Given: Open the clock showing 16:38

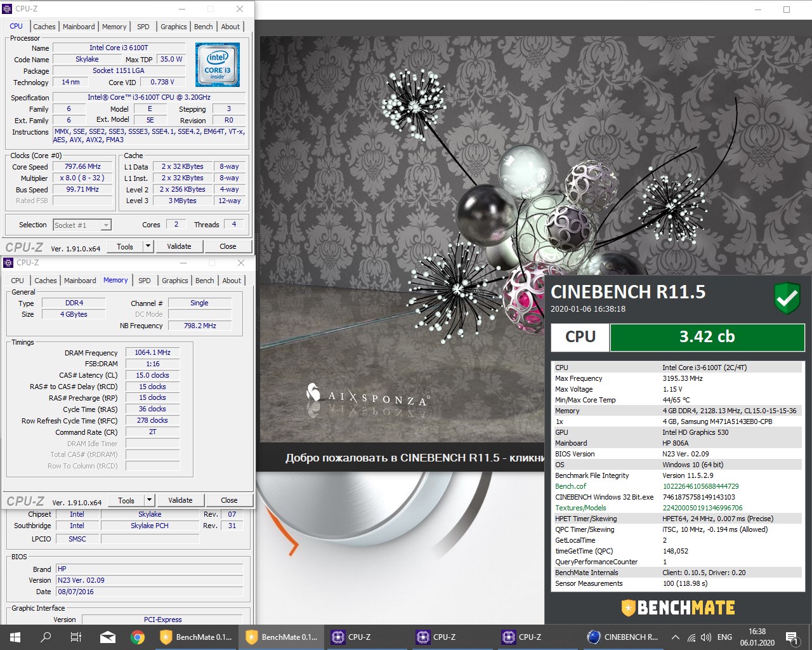Looking at the screenshot, I should pyautogui.click(x=757, y=637).
